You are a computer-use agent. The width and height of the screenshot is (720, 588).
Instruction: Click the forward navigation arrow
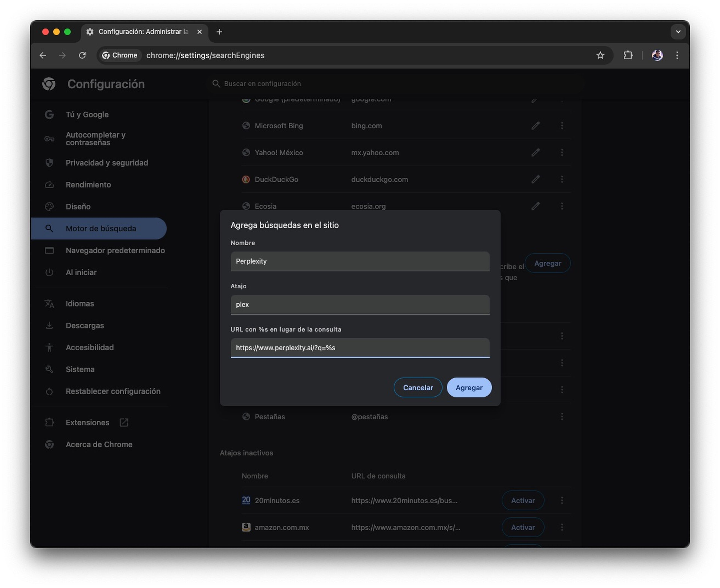pyautogui.click(x=62, y=55)
